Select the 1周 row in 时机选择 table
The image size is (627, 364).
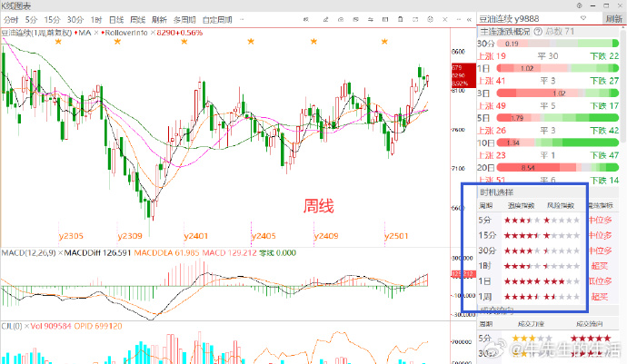[546, 297]
